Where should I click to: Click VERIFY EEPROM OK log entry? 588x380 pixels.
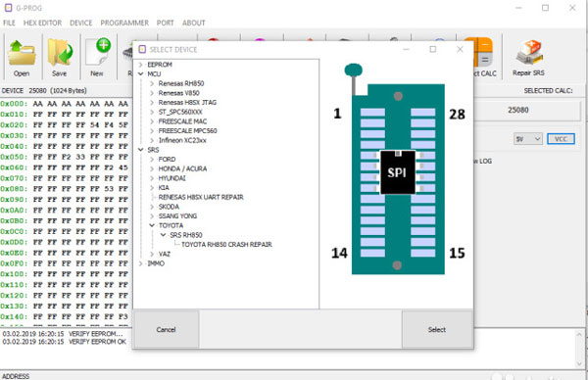[x=65, y=342]
